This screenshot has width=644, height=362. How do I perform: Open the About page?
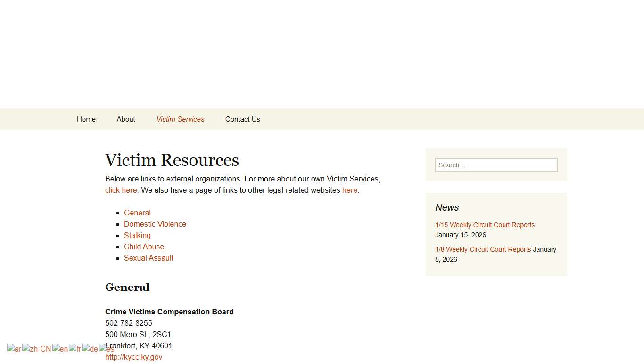(x=125, y=119)
